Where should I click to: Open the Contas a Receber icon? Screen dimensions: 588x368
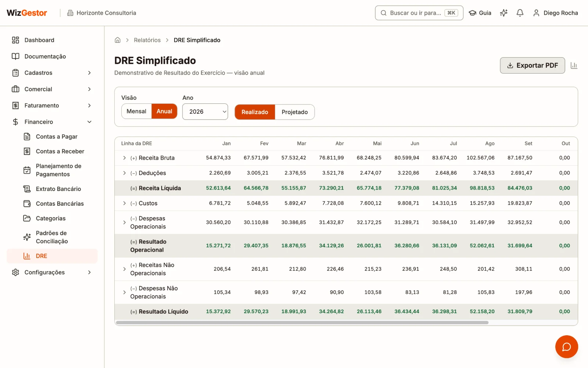pyautogui.click(x=27, y=151)
